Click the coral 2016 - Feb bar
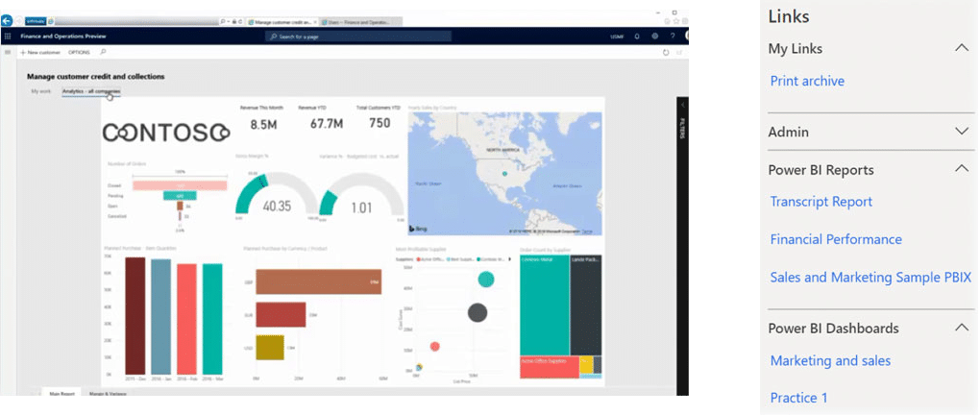The image size is (980, 415). click(186, 319)
